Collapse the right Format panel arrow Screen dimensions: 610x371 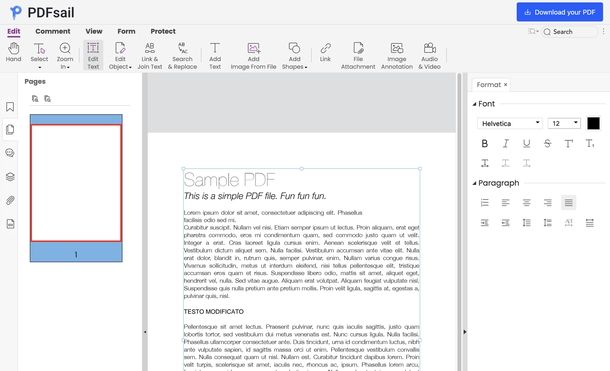tap(465, 332)
